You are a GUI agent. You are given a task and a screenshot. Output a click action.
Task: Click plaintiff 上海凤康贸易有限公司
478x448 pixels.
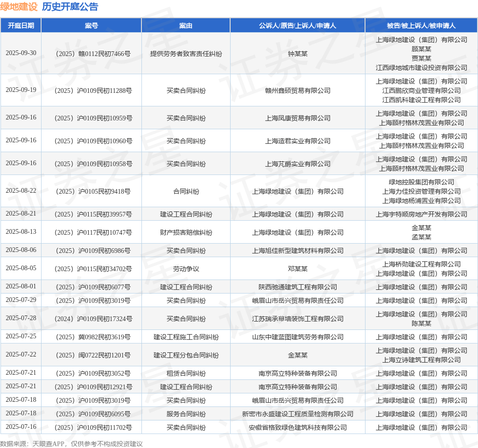(x=297, y=118)
